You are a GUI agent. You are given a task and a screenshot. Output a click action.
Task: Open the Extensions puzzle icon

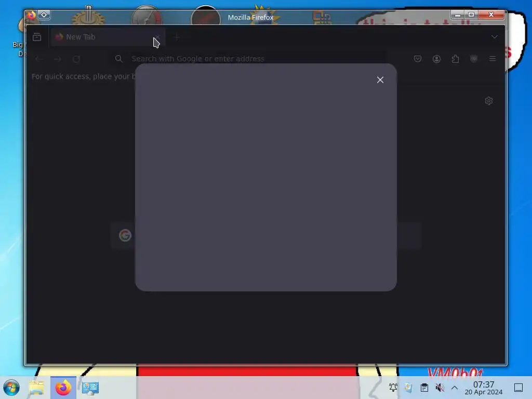(x=455, y=59)
